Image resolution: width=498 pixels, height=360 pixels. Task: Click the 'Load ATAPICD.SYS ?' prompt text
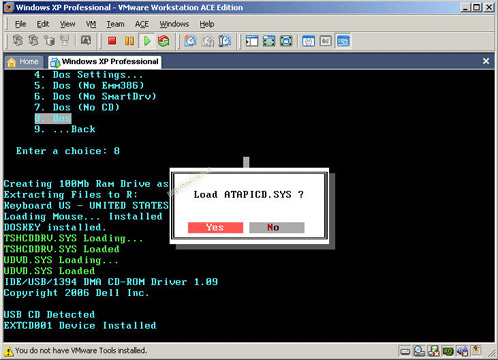coord(249,194)
